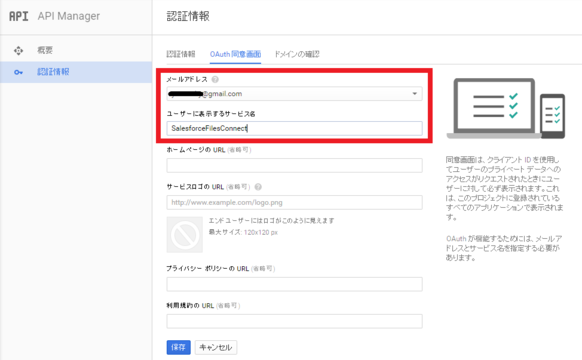Click the service name field with SalesforceFilesConnect
The image size is (582, 360).
(x=294, y=128)
